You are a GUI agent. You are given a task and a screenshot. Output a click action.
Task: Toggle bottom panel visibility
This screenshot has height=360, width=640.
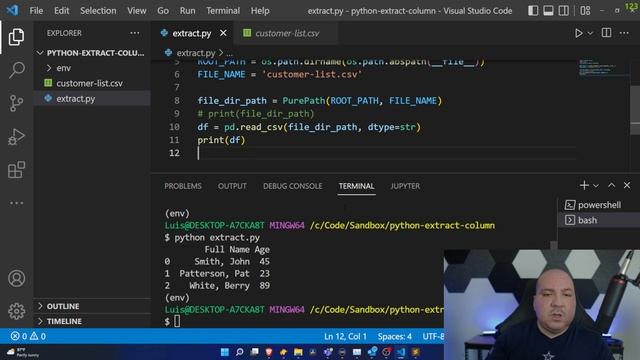(548, 11)
